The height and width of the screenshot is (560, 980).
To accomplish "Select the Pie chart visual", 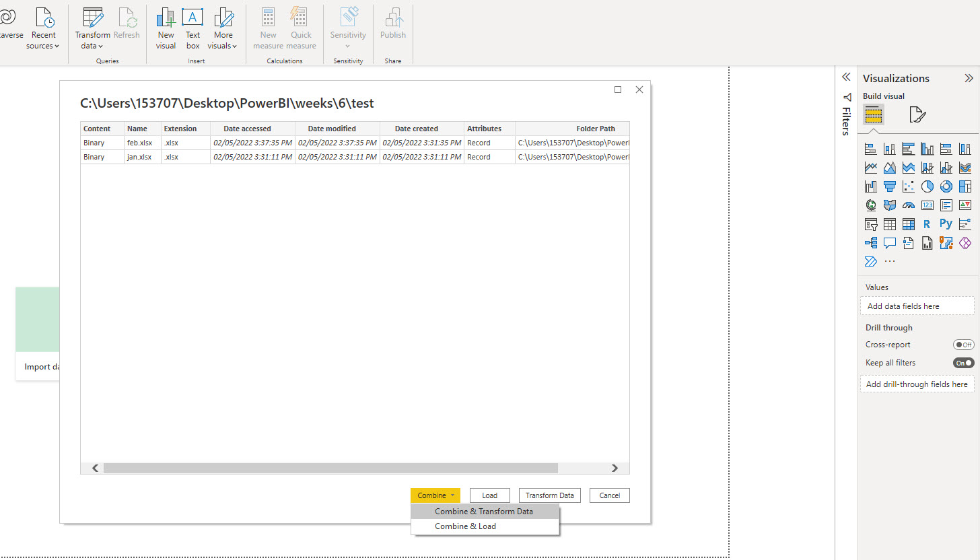I will point(928,186).
